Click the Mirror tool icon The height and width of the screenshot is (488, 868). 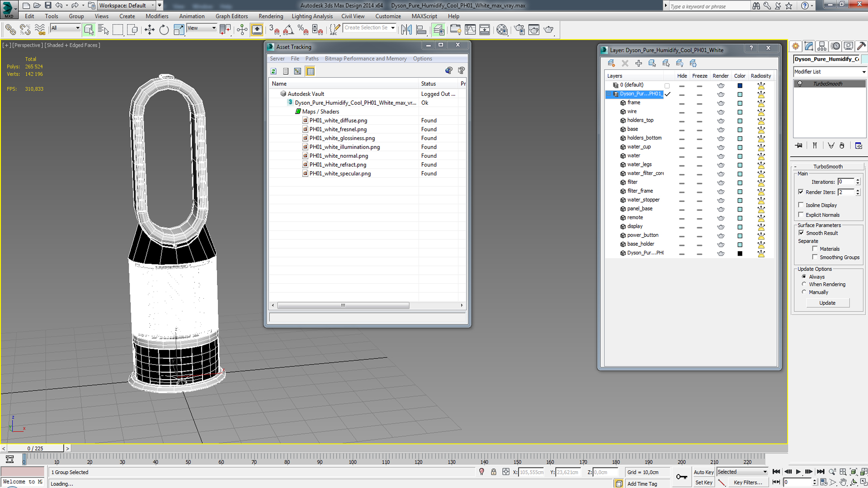click(x=406, y=30)
